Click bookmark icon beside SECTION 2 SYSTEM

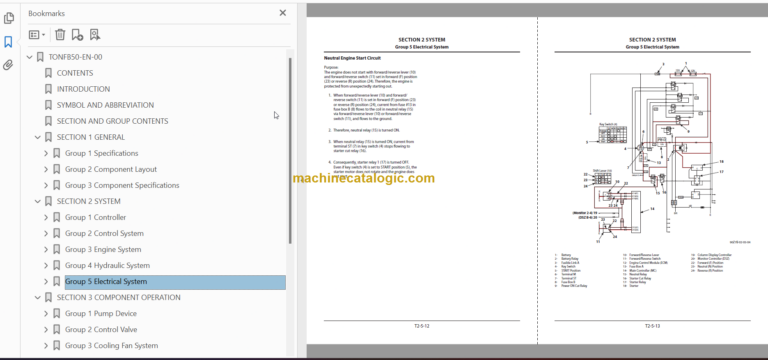pos(48,201)
